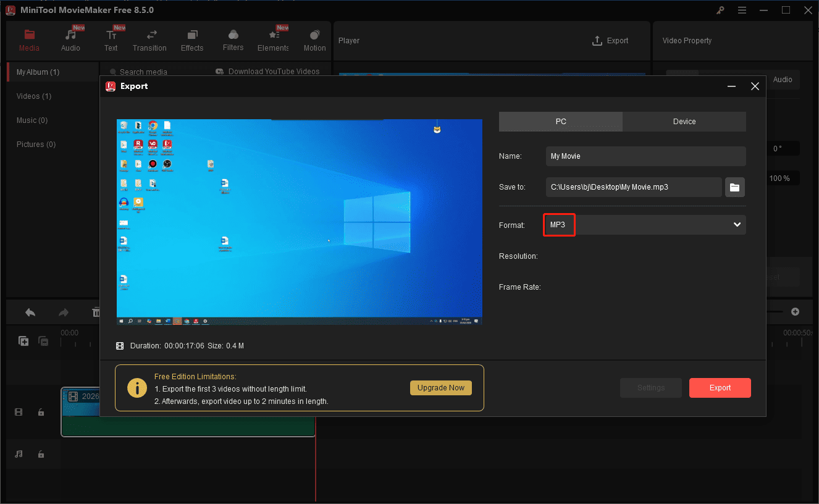Screen dimensions: 819x504
Task: Switch to the Device tab in Export dialog
Action: pyautogui.click(x=685, y=121)
